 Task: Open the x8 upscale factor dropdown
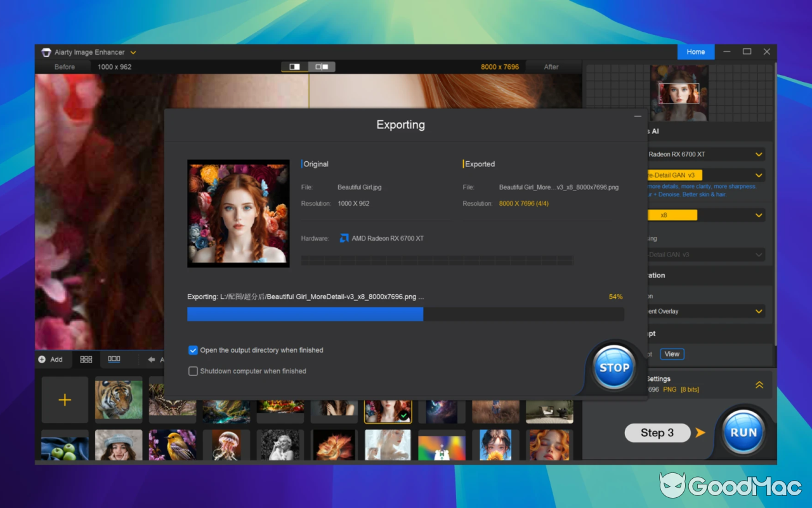point(757,215)
